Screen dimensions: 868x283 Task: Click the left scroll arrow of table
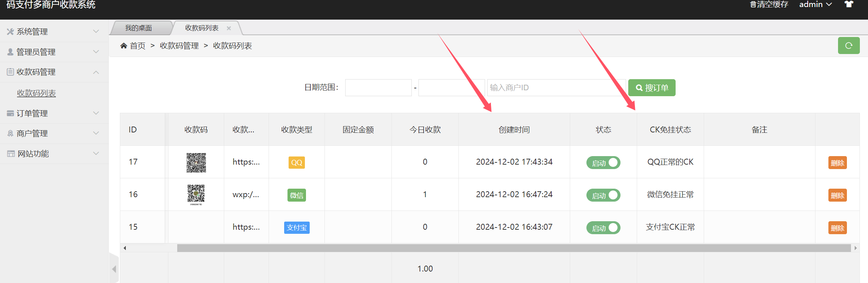(125, 248)
